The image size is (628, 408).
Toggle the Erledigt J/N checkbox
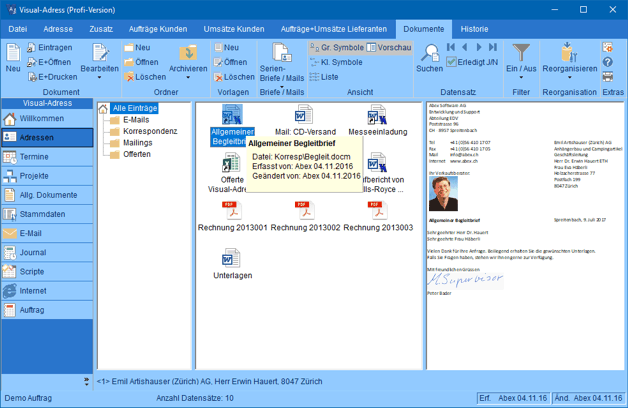tap(451, 62)
